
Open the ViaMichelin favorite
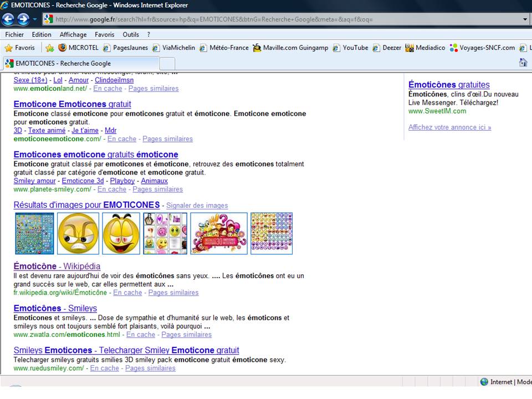(x=173, y=48)
